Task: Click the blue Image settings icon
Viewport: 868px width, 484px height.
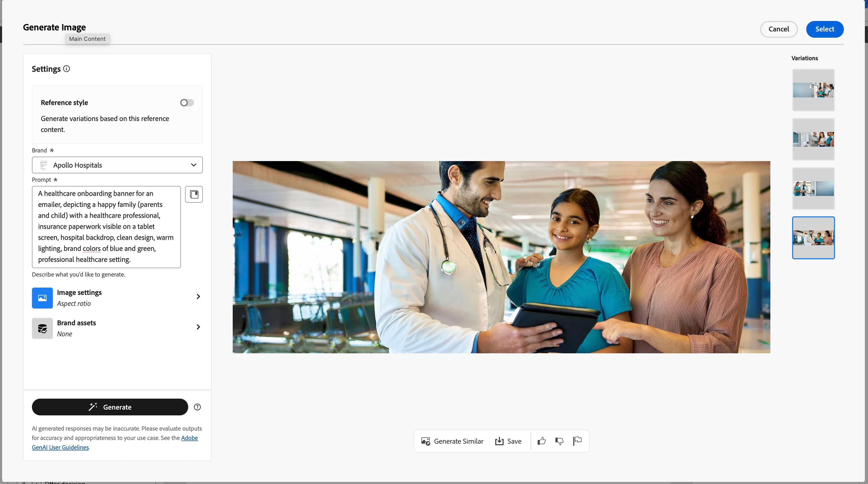Action: pos(42,298)
